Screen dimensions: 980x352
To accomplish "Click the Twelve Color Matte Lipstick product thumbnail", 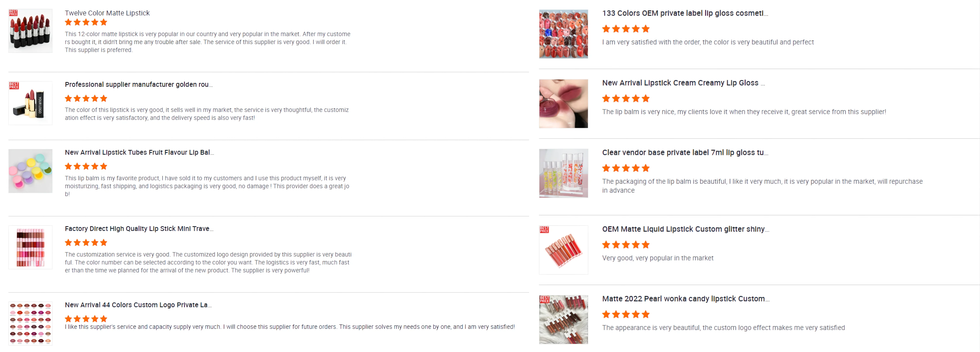I will [30, 31].
